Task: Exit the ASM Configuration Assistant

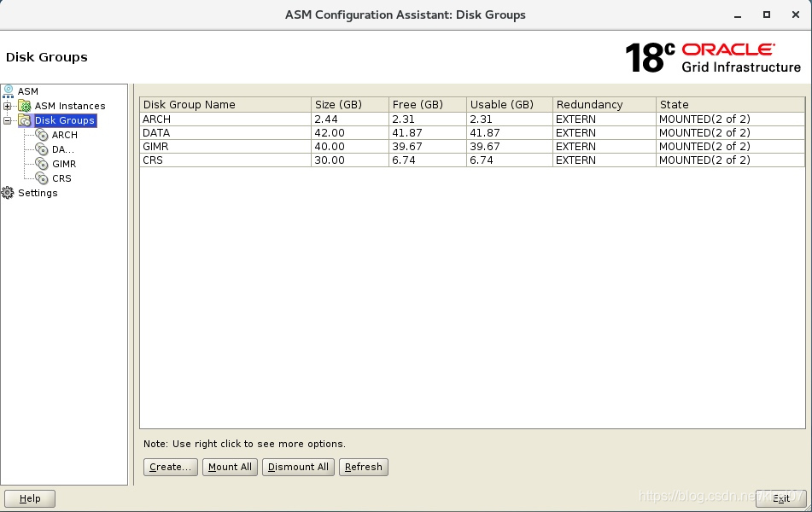Action: (x=781, y=498)
